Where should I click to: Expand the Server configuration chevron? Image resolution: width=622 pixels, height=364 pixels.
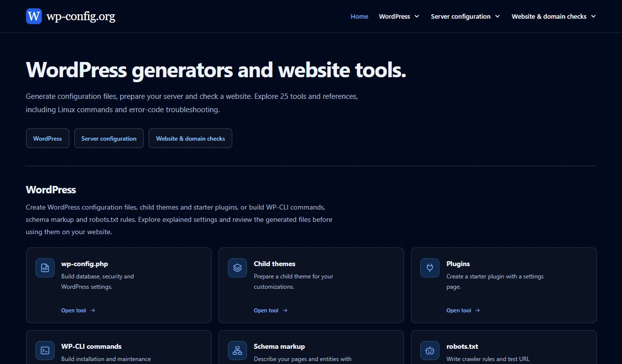(x=498, y=16)
